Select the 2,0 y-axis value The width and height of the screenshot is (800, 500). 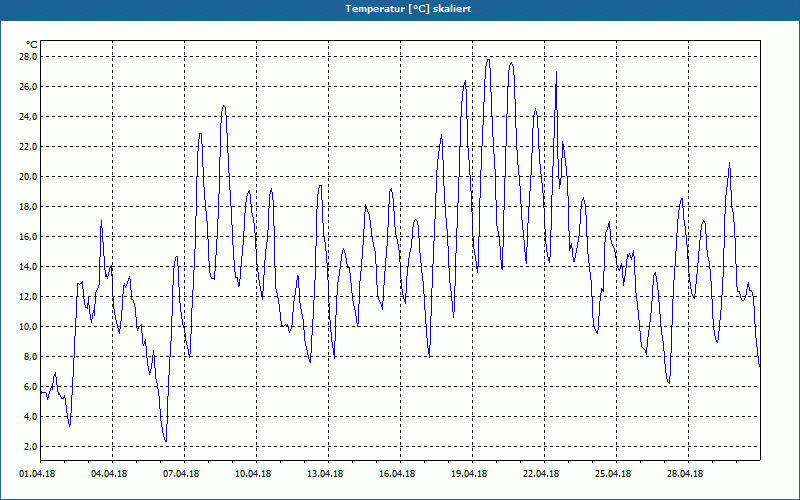tap(30, 447)
